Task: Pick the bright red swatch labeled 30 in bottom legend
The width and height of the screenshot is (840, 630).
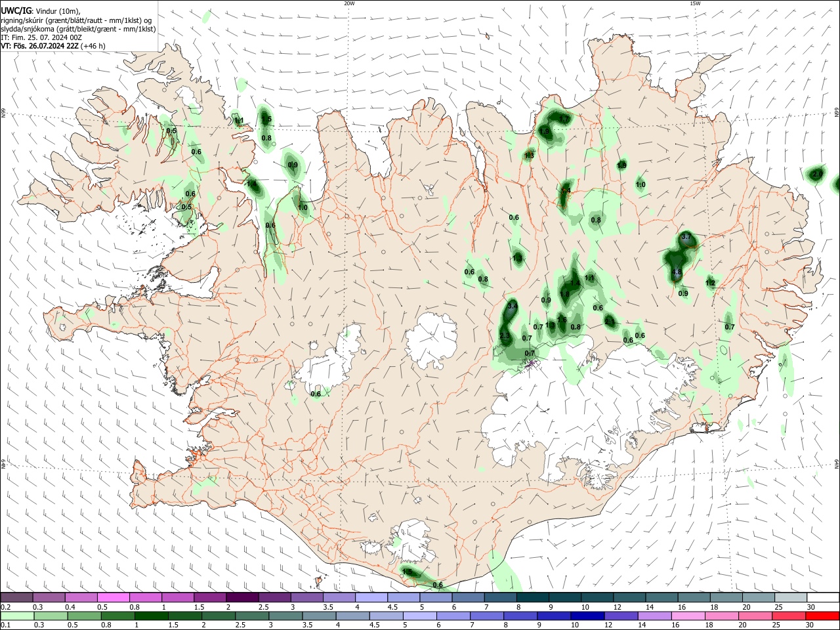Action: pyautogui.click(x=822, y=616)
